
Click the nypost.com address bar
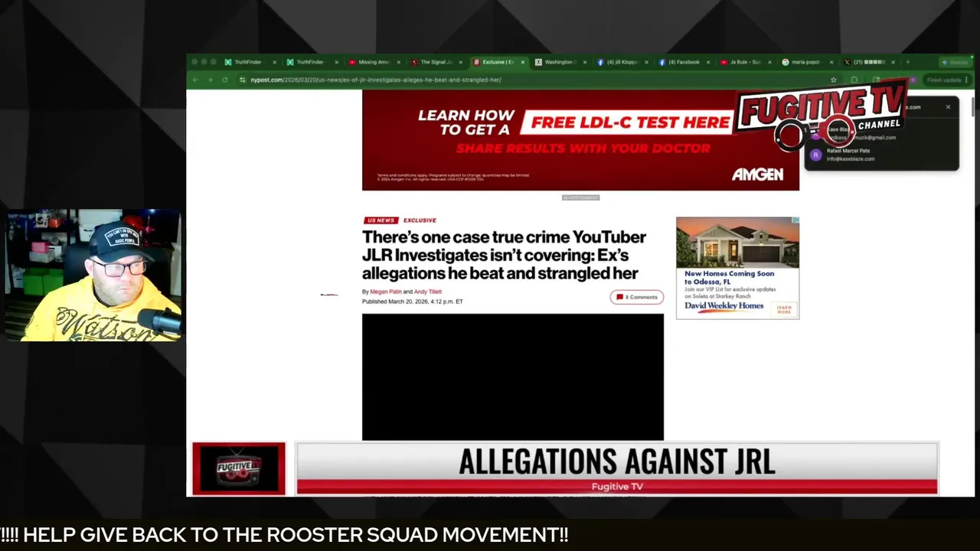536,80
